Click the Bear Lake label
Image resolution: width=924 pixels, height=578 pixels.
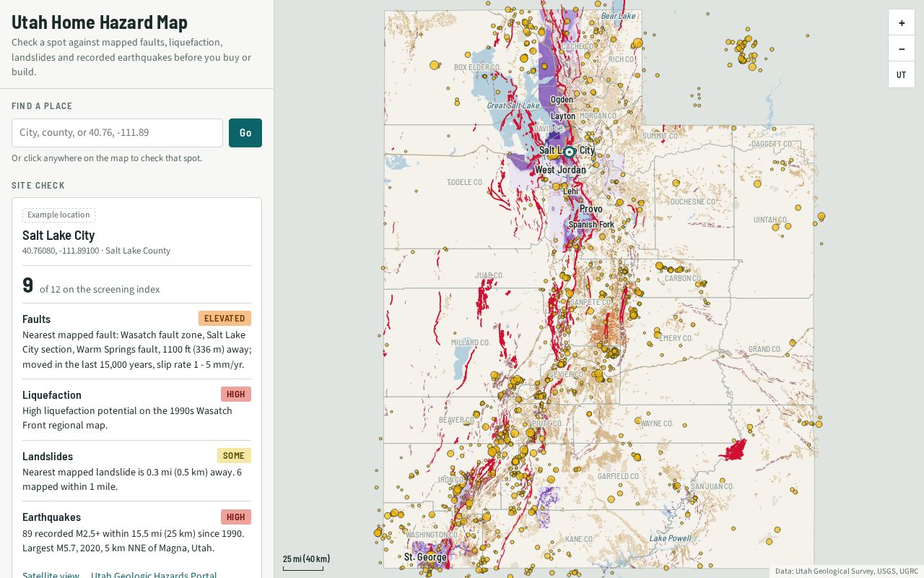[619, 16]
